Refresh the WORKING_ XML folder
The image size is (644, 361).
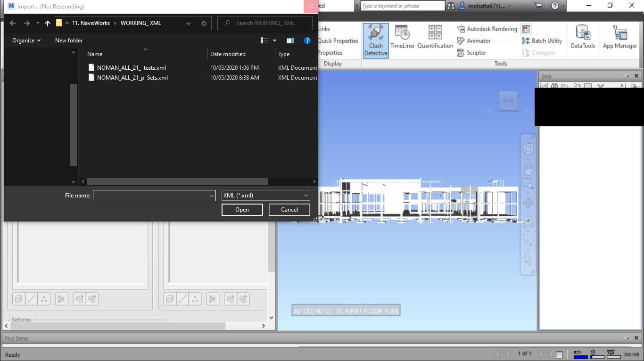(x=204, y=23)
